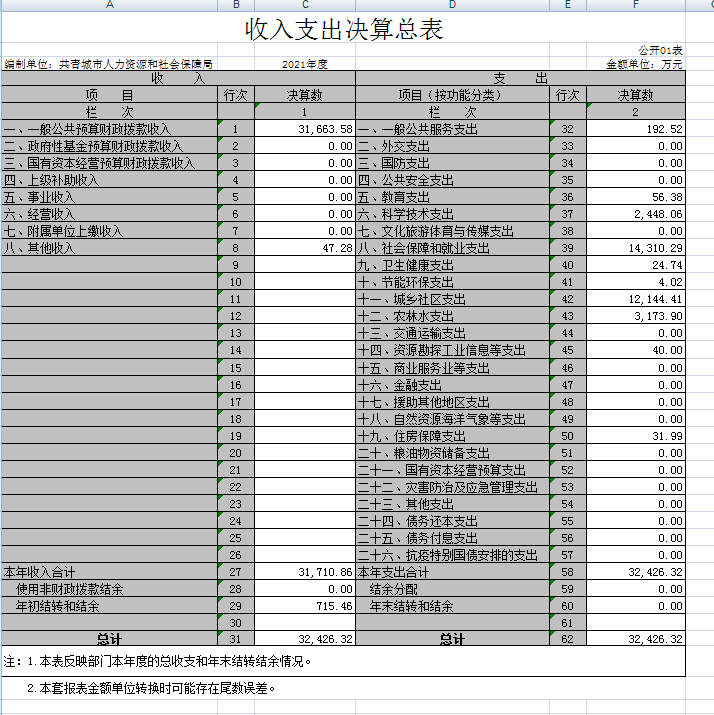
Task: Click the 社会保障和就业支出 value 14,310.29
Action: (x=636, y=248)
